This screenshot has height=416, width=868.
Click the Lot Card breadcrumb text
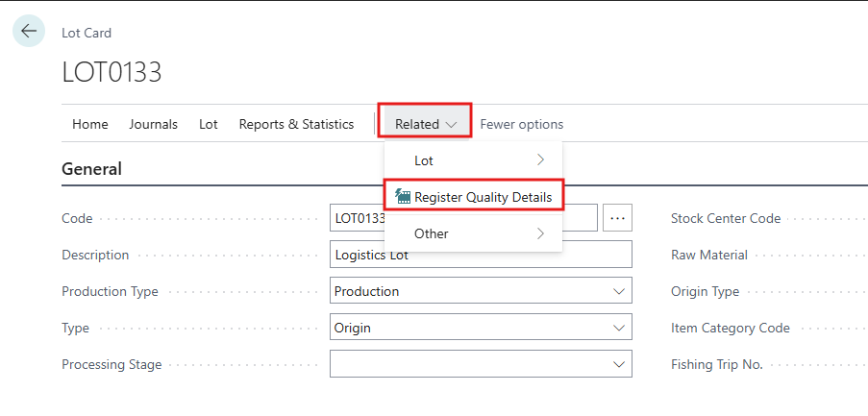(87, 33)
